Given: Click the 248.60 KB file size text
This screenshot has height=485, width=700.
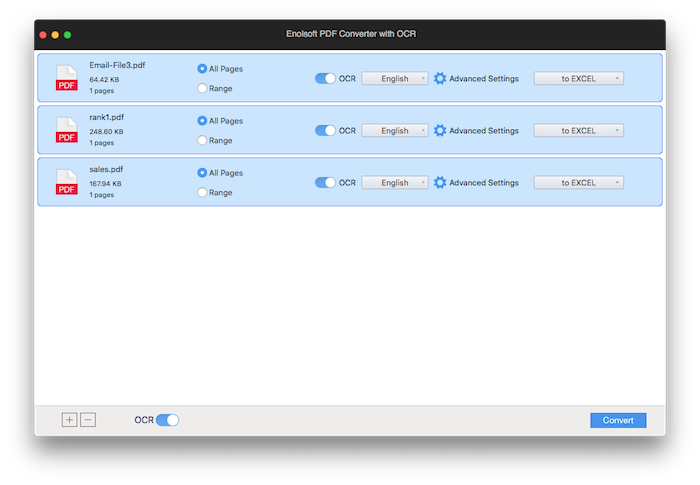Looking at the screenshot, I should pyautogui.click(x=106, y=132).
